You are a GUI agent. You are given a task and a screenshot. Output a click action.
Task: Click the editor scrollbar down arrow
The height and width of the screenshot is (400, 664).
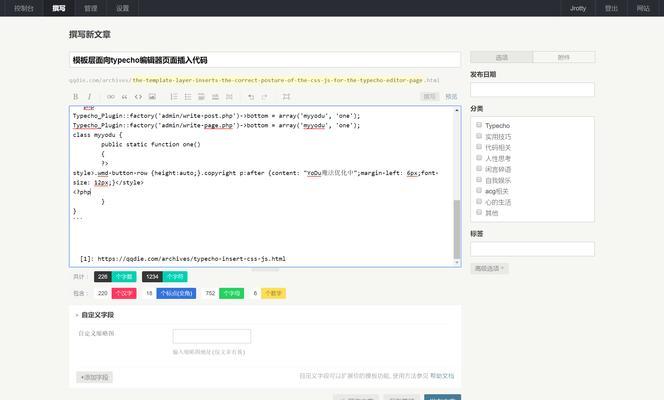click(457, 263)
